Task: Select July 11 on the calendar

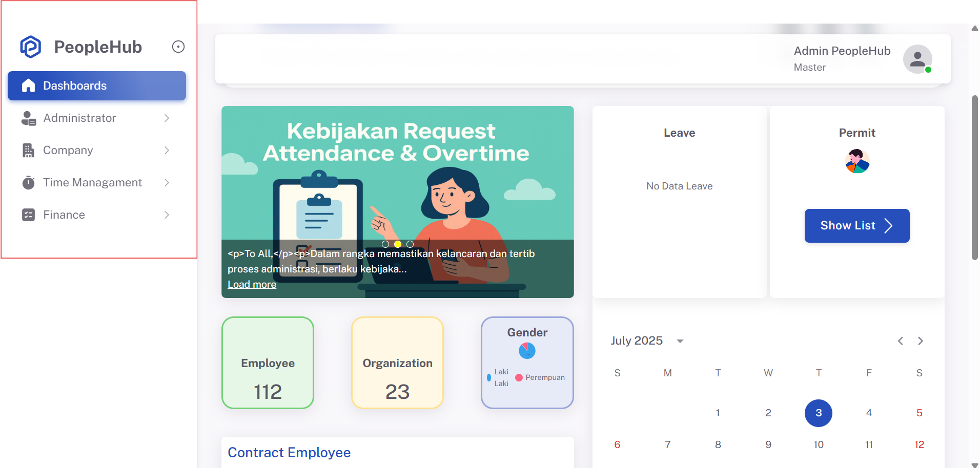Action: [x=869, y=444]
